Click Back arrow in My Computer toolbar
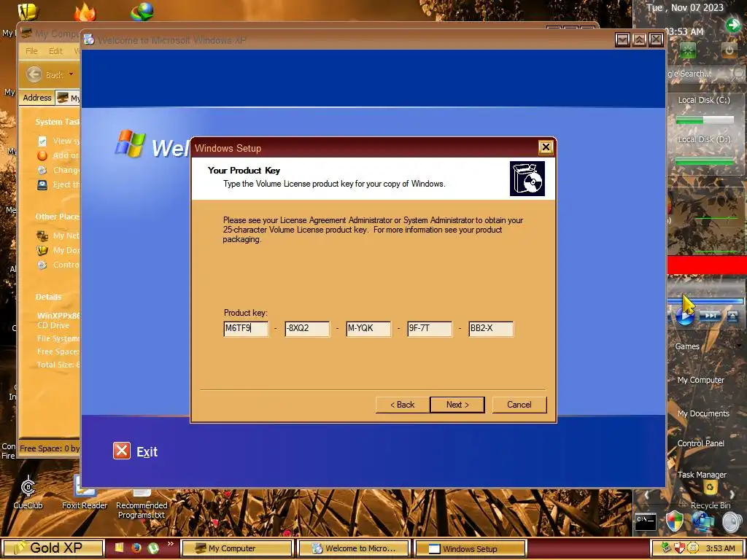Image resolution: width=747 pixels, height=560 pixels. coord(34,74)
